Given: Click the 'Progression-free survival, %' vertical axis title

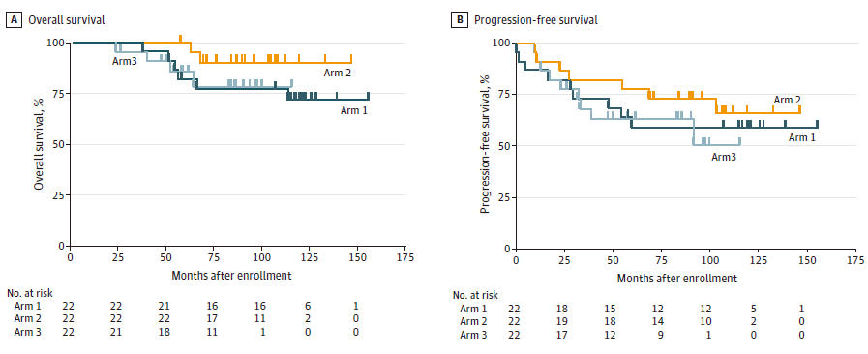Looking at the screenshot, I should [x=485, y=144].
